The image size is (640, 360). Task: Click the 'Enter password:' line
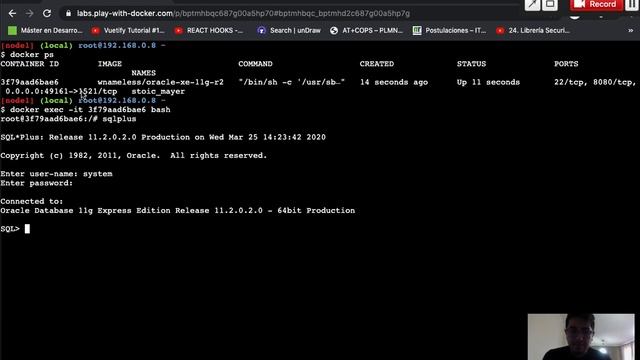pos(37,183)
